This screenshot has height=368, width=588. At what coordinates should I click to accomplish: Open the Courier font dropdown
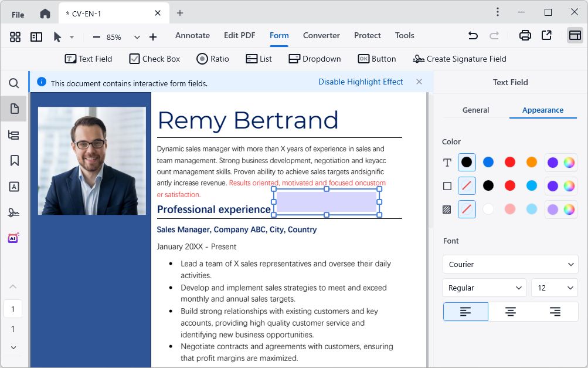(510, 264)
